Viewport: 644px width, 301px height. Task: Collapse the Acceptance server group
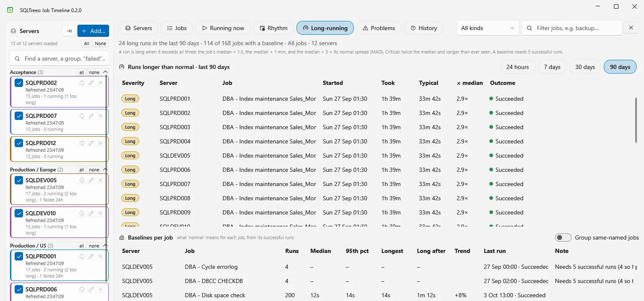tap(105, 72)
